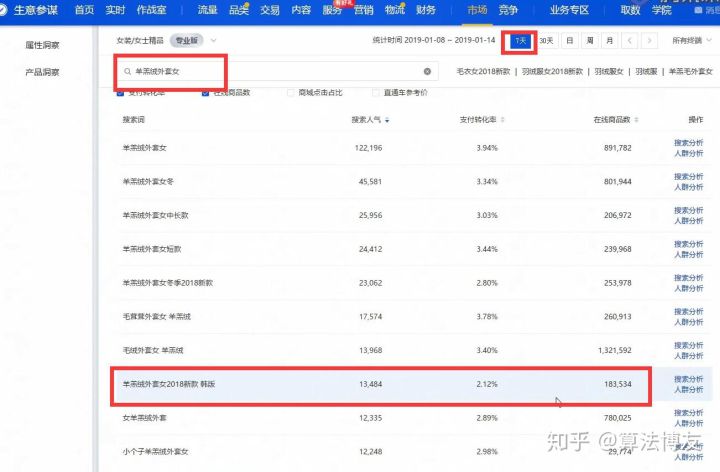720x472 pixels.
Task: Open the 交易 tab
Action: pos(270,10)
